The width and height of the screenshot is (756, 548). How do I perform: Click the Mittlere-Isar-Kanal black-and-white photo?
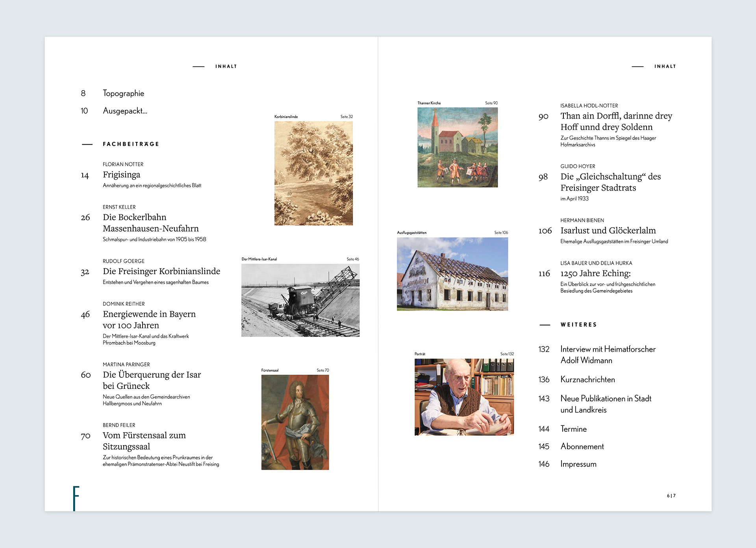tap(300, 300)
